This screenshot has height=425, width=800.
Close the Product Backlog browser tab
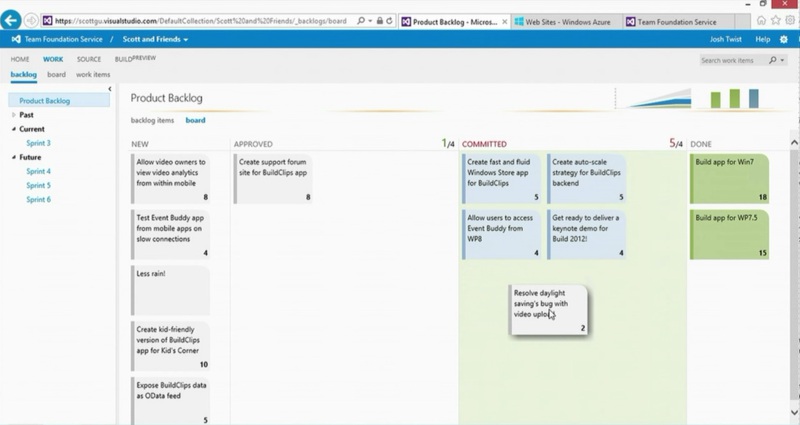tap(505, 22)
